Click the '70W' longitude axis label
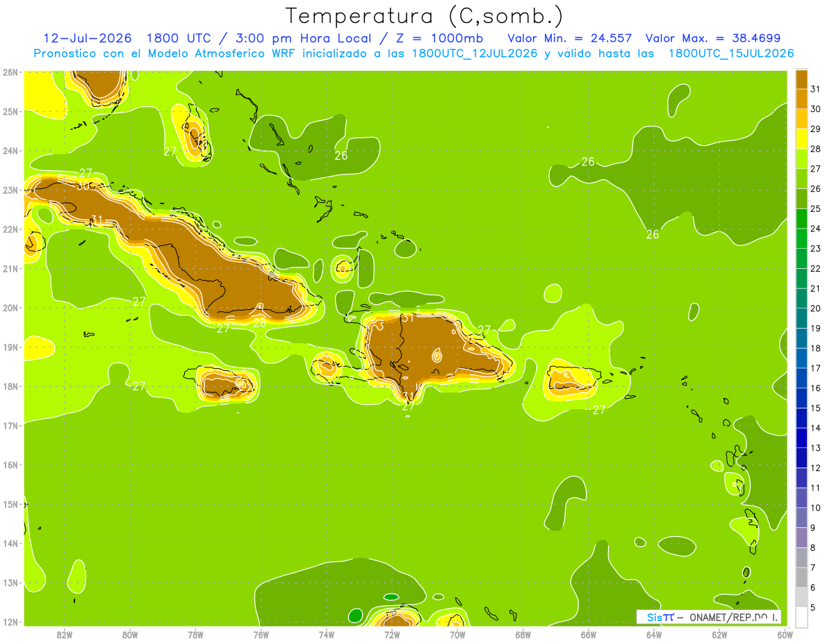Screen dimensions: 834x644 click(457, 634)
